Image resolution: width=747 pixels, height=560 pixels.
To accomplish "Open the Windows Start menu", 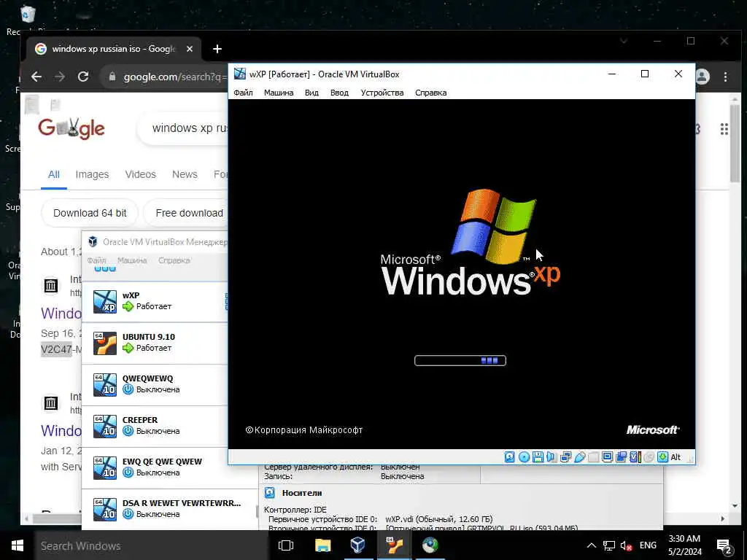I will click(18, 545).
